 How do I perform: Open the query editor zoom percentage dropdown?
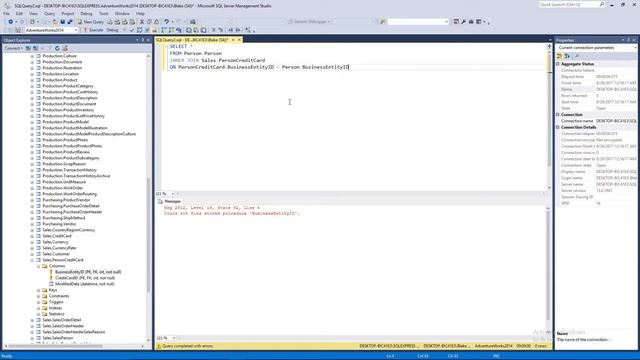pyautogui.click(x=173, y=194)
